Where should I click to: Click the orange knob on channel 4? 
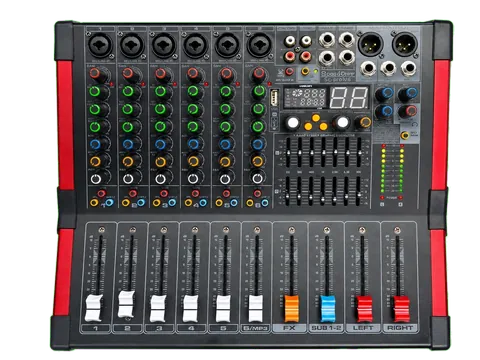[x=193, y=162]
